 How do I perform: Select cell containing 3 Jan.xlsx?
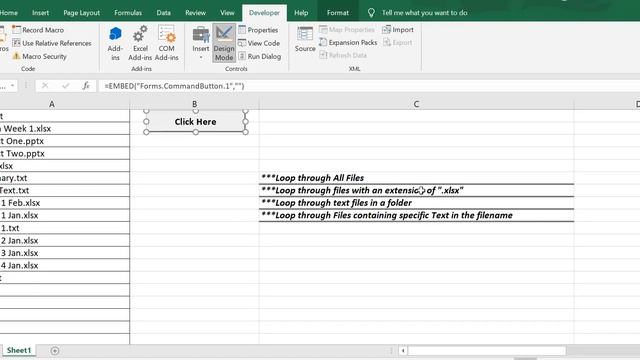[65, 253]
